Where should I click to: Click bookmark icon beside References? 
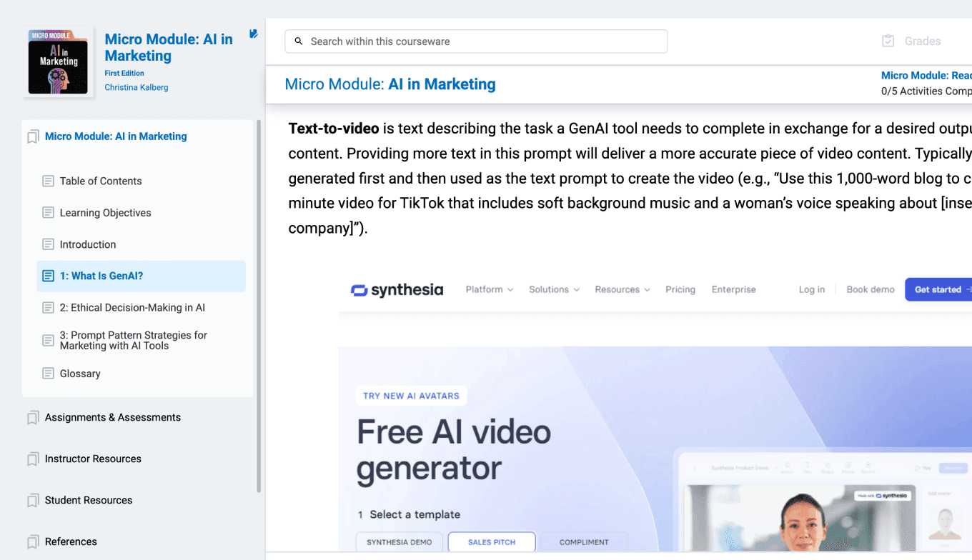pos(33,542)
